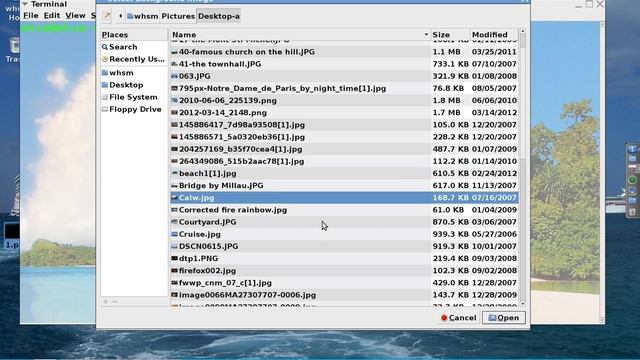
Task: Click thumbnail icon of dtp1.PNG
Action: point(175,258)
